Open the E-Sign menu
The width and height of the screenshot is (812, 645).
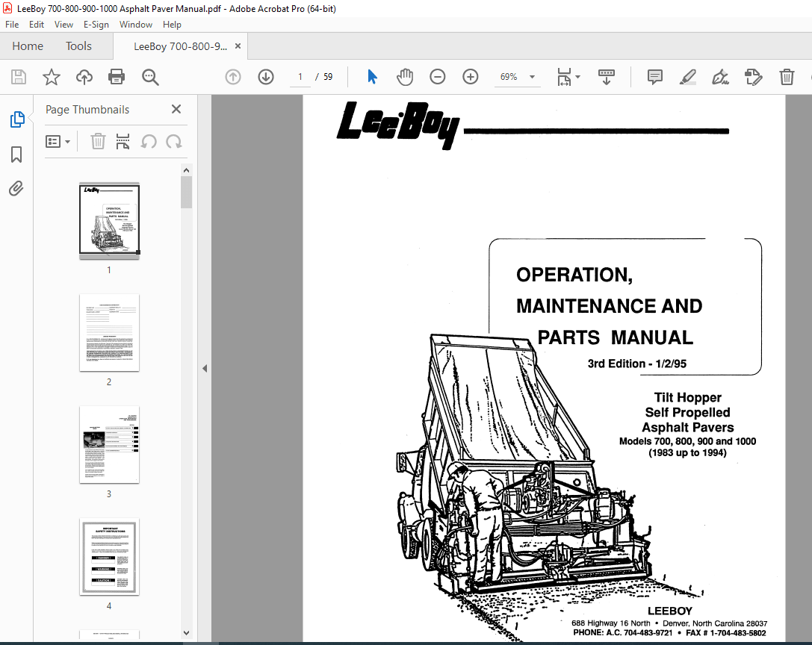click(x=96, y=24)
